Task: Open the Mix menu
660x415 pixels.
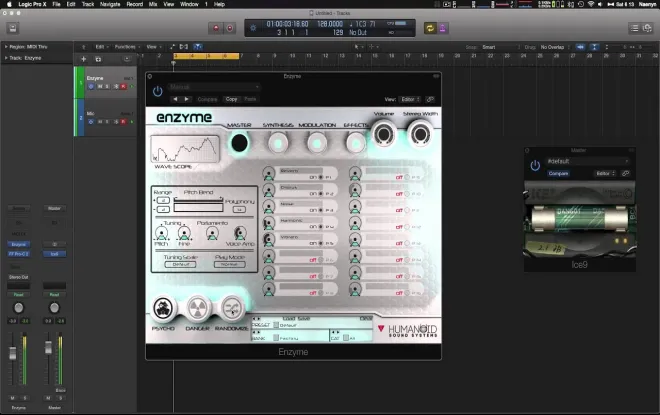Action: 153,4
